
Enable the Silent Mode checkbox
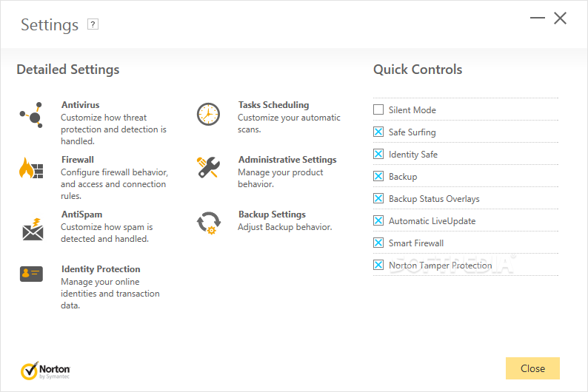coord(378,110)
